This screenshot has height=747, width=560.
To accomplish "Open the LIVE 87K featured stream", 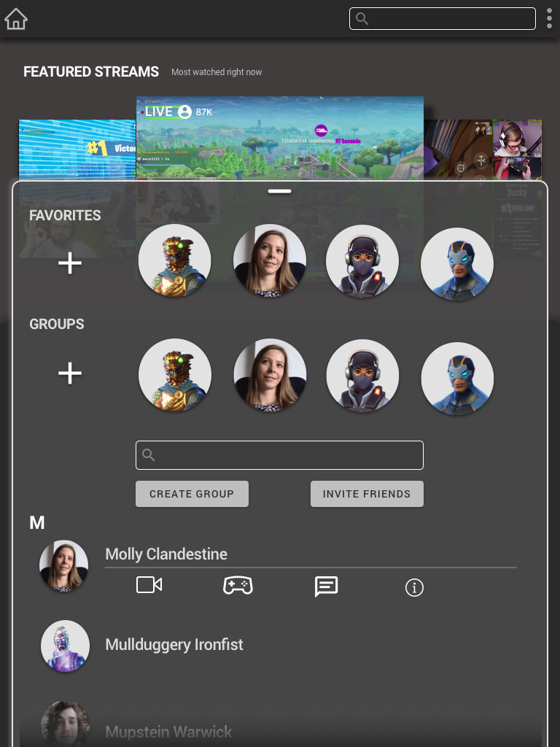I will pyautogui.click(x=279, y=138).
